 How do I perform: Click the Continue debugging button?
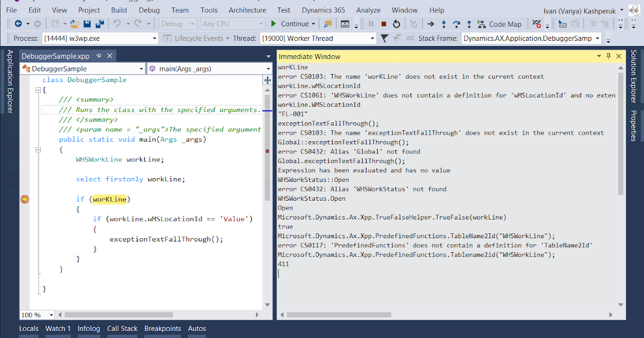click(289, 24)
